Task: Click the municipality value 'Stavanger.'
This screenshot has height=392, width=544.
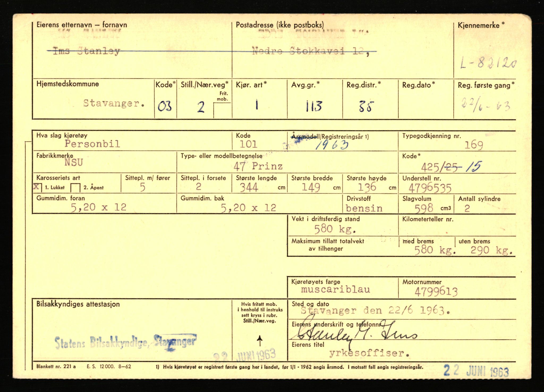Action: tap(114, 103)
